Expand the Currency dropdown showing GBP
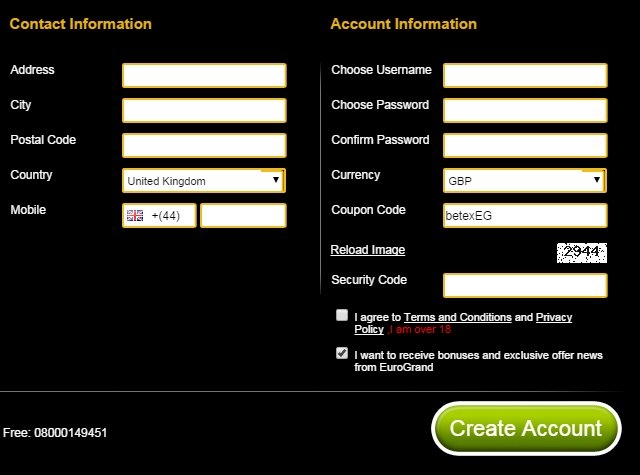 525,180
